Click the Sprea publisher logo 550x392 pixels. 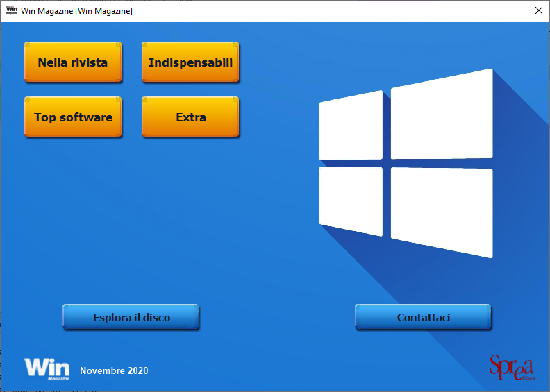(x=512, y=368)
